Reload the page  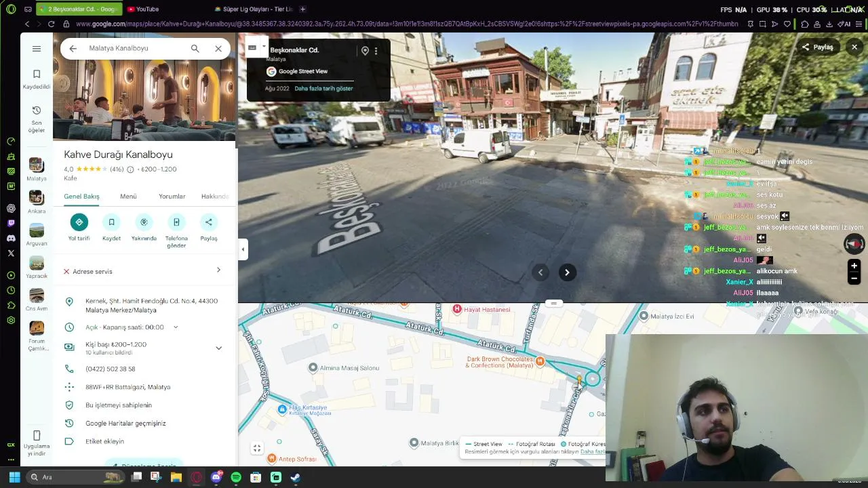click(51, 24)
